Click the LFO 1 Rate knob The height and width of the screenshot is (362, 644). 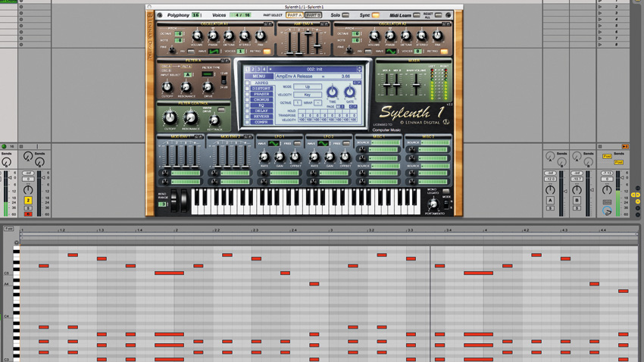(x=264, y=156)
